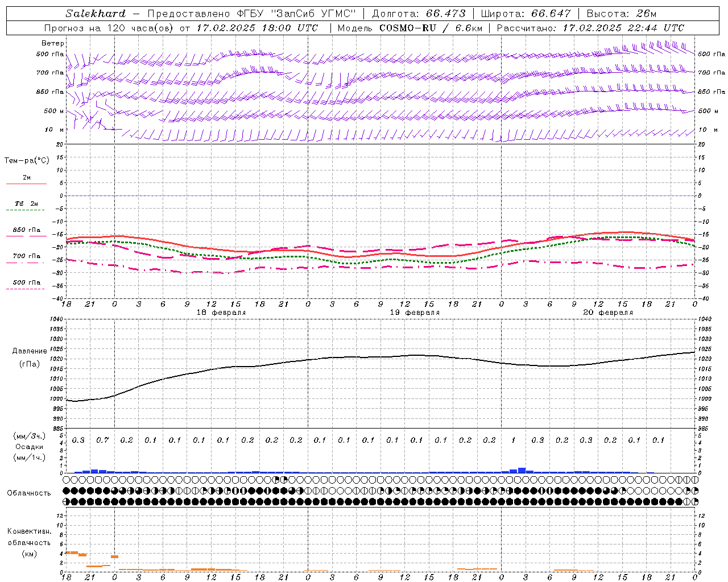The height and width of the screenshot is (582, 728).
Task: Select the model name COSMO-RU
Action: click(x=408, y=28)
